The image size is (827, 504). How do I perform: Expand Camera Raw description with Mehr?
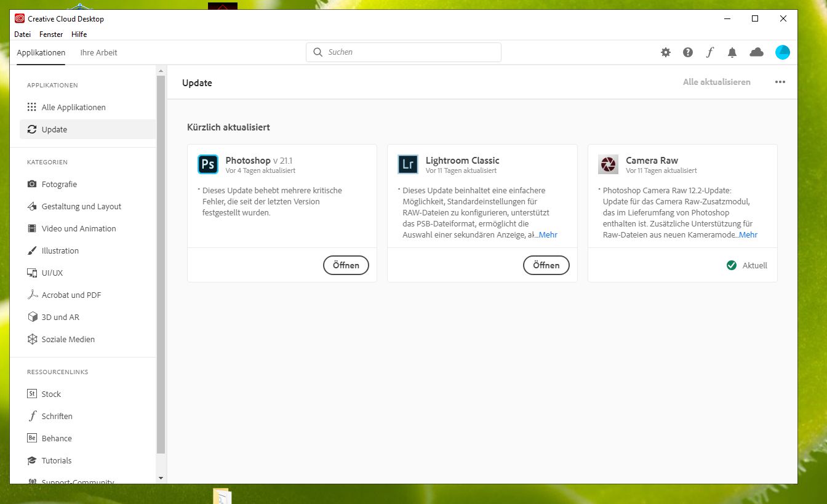point(748,235)
